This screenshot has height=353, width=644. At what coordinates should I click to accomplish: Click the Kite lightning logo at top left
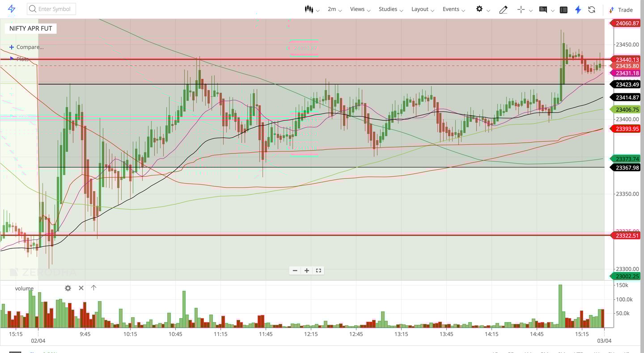pyautogui.click(x=12, y=9)
